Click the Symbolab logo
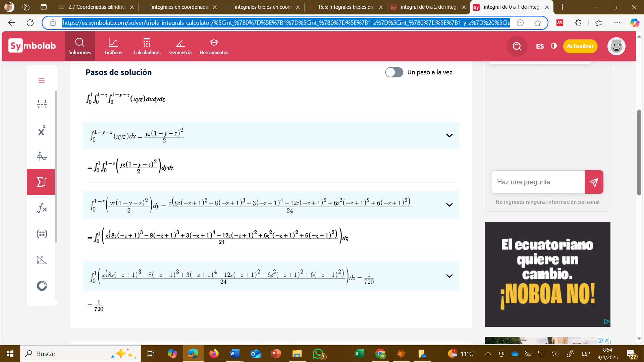This screenshot has height=362, width=644. [32, 46]
